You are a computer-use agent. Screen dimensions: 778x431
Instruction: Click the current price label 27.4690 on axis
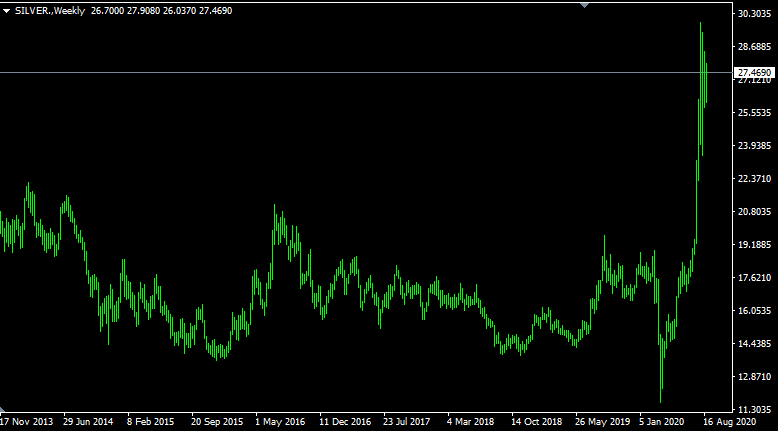[754, 72]
